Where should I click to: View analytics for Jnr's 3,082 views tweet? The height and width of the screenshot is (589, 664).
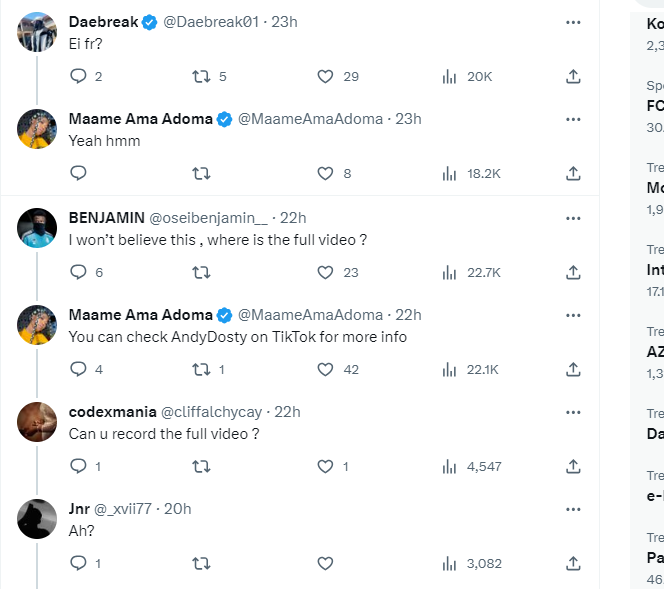449,564
